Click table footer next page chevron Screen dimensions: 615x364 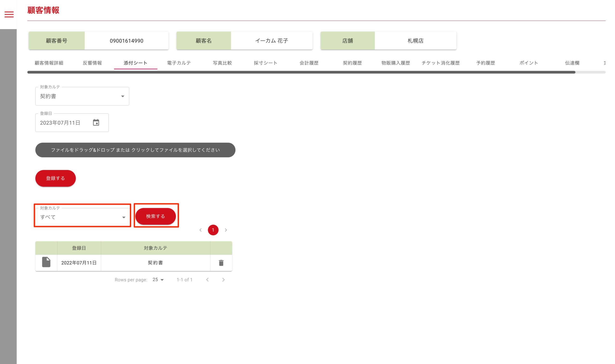(x=223, y=280)
